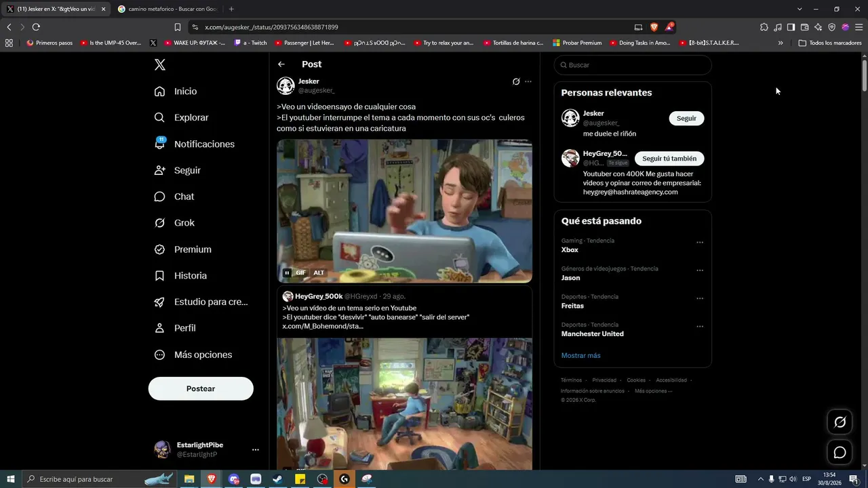Viewport: 868px width, 488px height.
Task: Click the Postear button
Action: (x=201, y=389)
